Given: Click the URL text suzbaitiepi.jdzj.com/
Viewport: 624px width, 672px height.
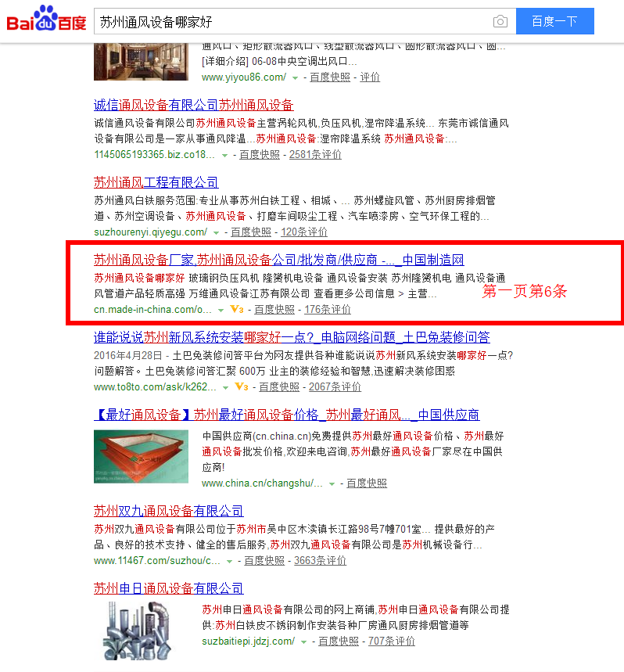Looking at the screenshot, I should point(248,641).
